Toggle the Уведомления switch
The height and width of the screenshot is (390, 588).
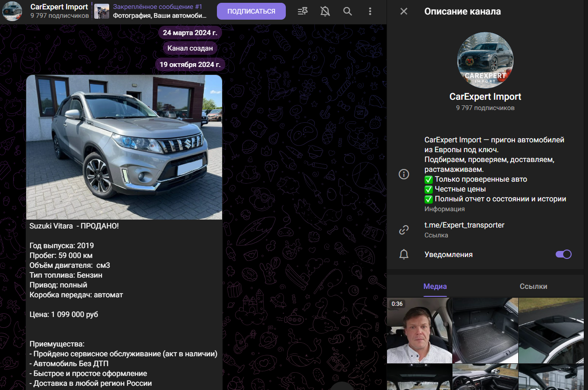click(x=564, y=254)
